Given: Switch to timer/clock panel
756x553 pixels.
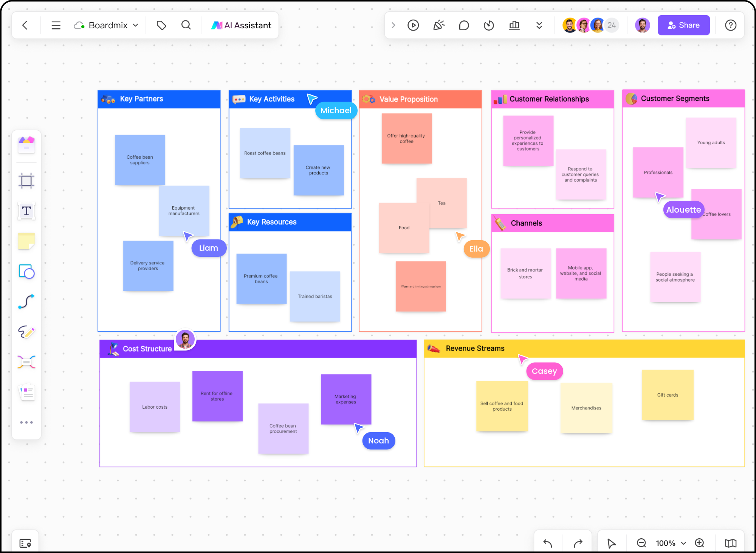Looking at the screenshot, I should click(x=490, y=25).
